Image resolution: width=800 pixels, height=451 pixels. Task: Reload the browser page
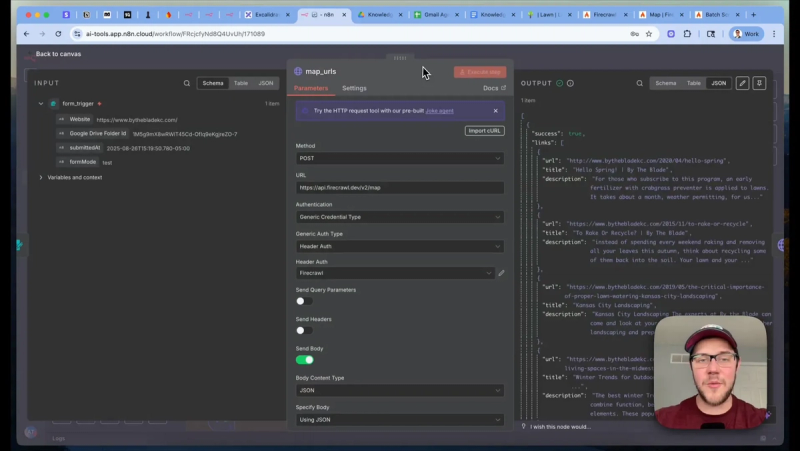58,34
